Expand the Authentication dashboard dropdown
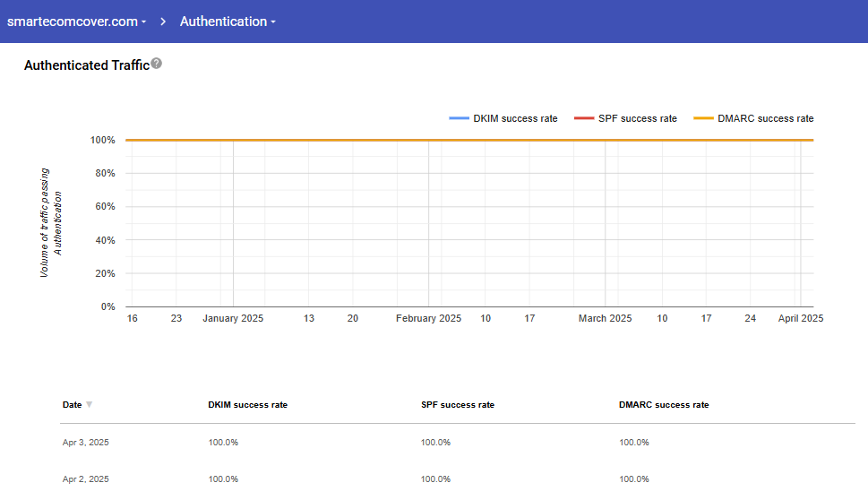Viewport: 868px width, 500px height. point(228,22)
